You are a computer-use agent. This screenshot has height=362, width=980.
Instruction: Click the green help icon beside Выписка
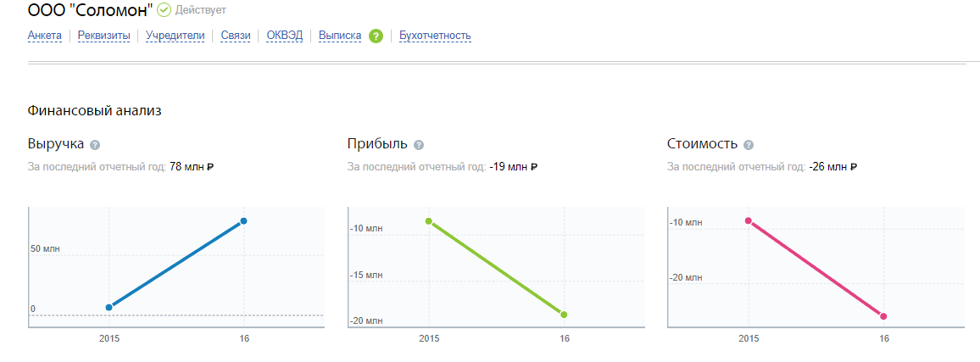pos(376,36)
